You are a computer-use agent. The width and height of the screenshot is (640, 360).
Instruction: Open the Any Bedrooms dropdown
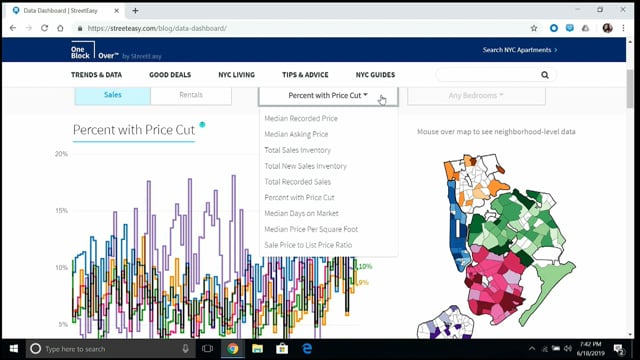click(476, 96)
